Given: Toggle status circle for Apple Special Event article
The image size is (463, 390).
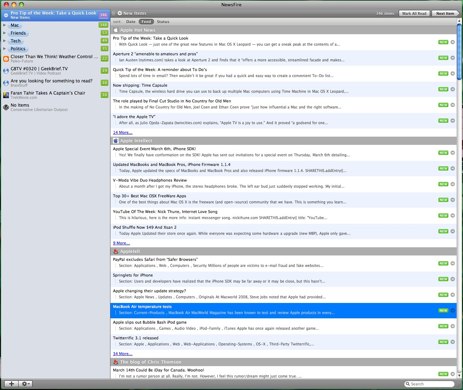Looking at the screenshot, I should (x=453, y=153).
